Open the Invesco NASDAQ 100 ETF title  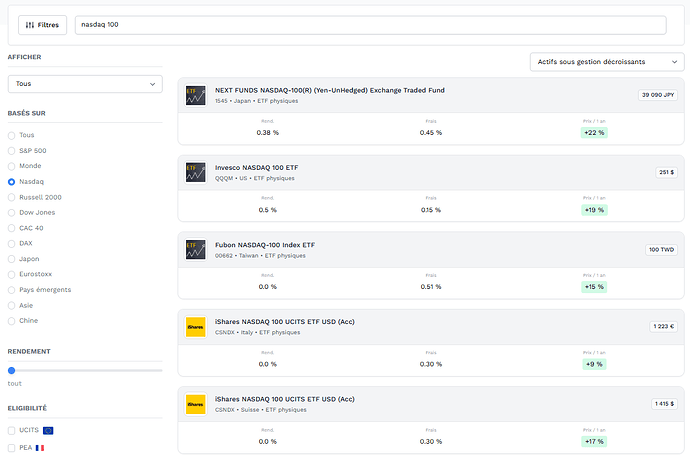[257, 168]
